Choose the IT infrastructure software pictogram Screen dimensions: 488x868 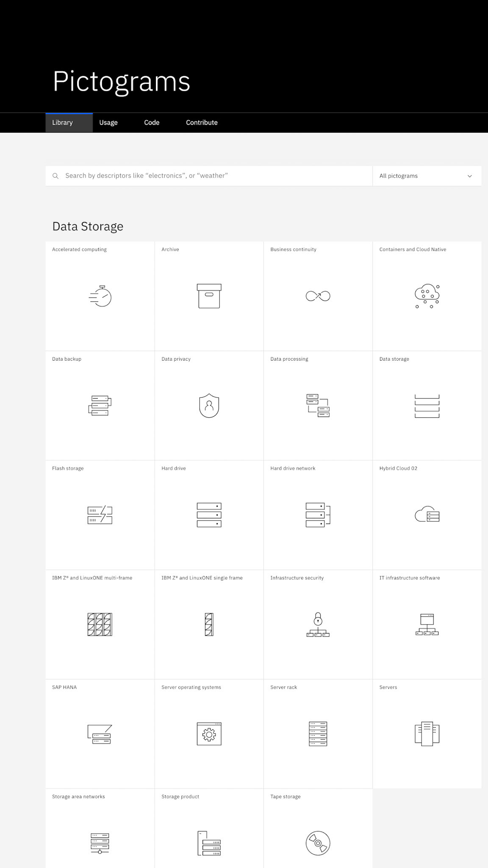coord(427,624)
